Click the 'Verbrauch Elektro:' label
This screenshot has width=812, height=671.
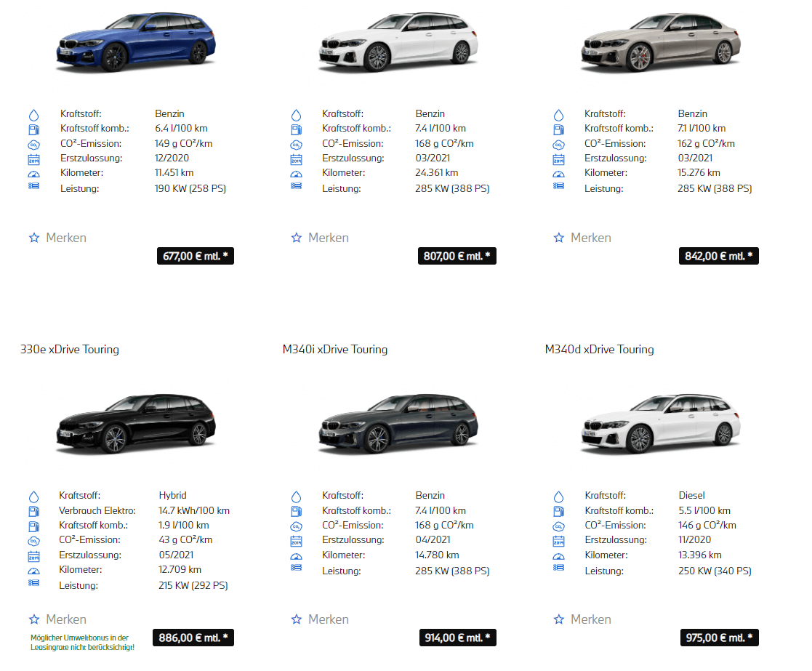(x=97, y=510)
